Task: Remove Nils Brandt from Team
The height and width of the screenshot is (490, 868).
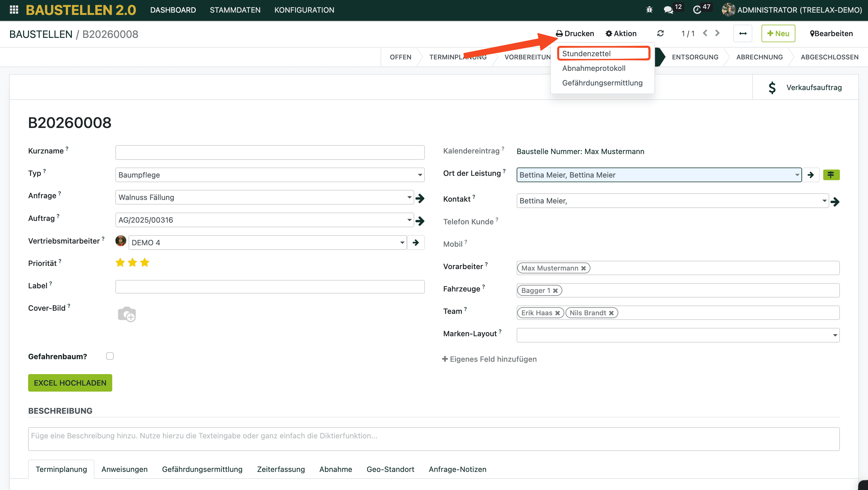Action: tap(611, 313)
